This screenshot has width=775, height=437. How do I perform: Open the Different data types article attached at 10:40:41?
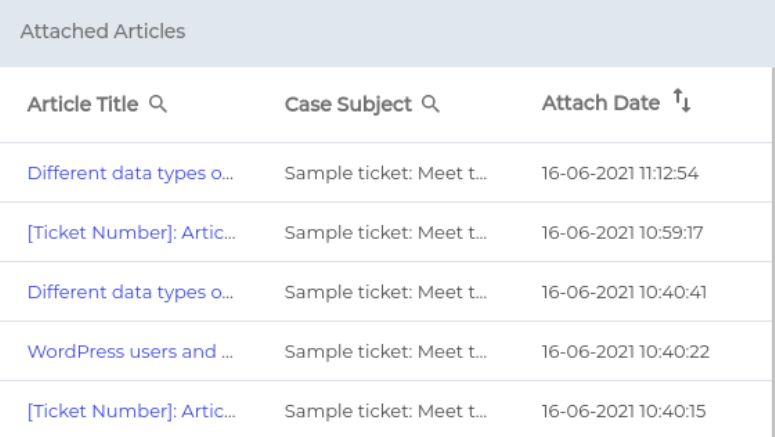pyautogui.click(x=130, y=292)
